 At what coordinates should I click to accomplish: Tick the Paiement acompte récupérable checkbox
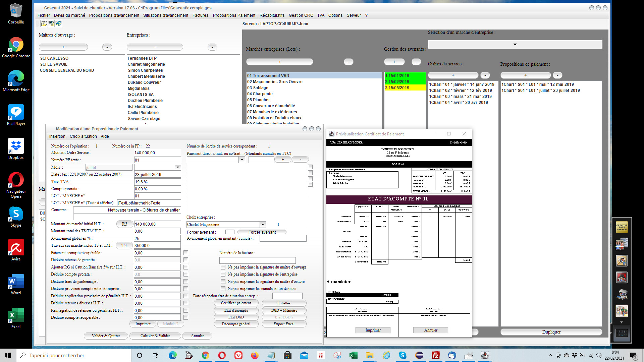[186, 253]
